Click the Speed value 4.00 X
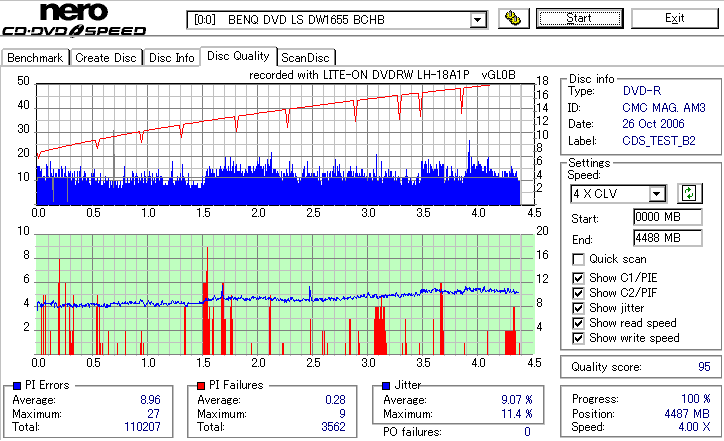This screenshot has width=724, height=441. pyautogui.click(x=694, y=427)
